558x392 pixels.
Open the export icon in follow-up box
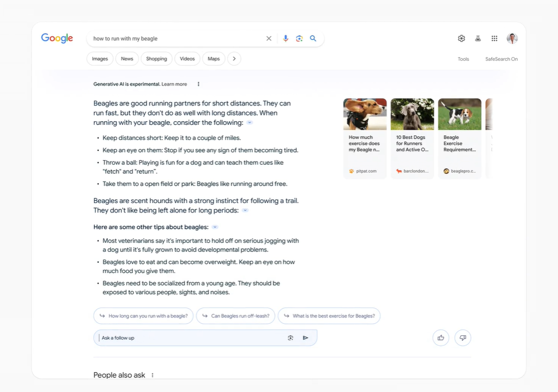click(x=291, y=337)
